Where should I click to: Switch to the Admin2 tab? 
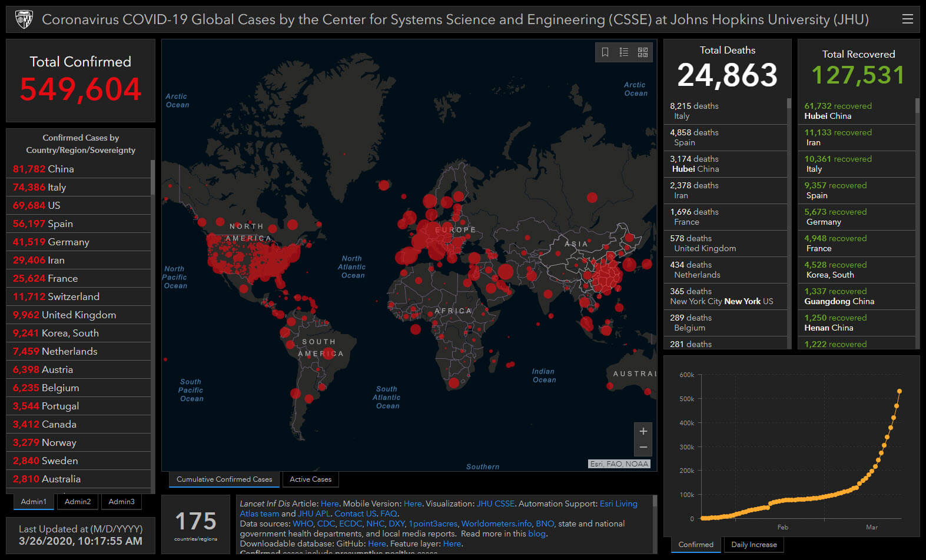[x=78, y=502]
